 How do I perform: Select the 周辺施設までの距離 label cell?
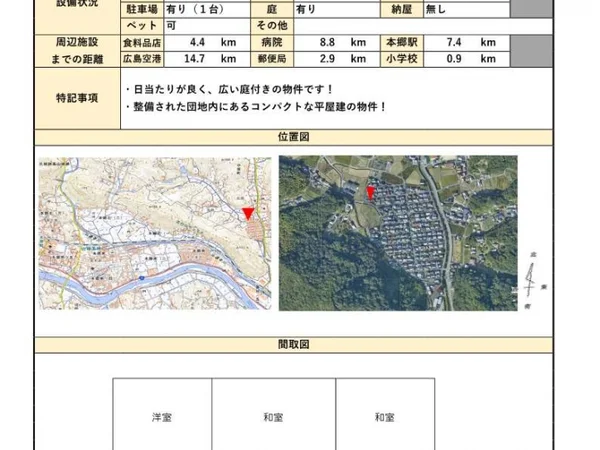pyautogui.click(x=77, y=51)
